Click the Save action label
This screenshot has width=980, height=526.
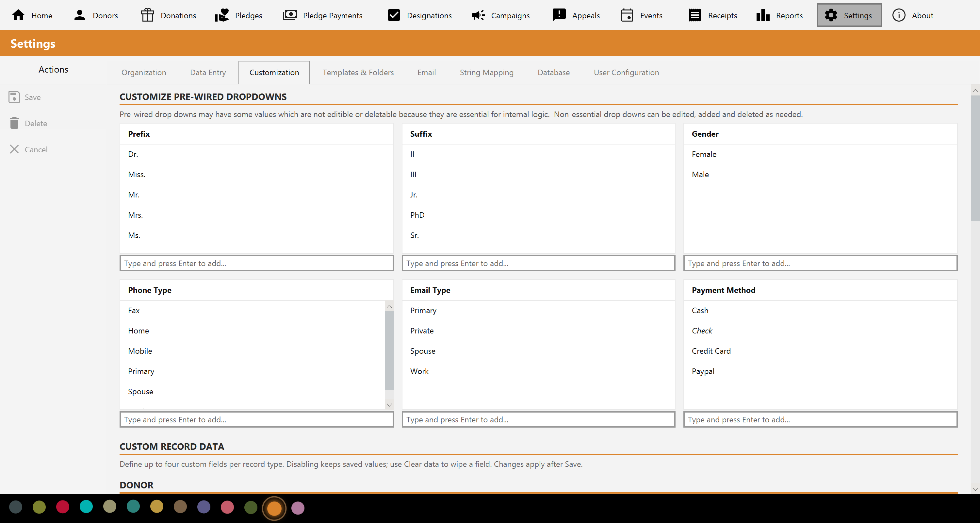[x=33, y=97]
